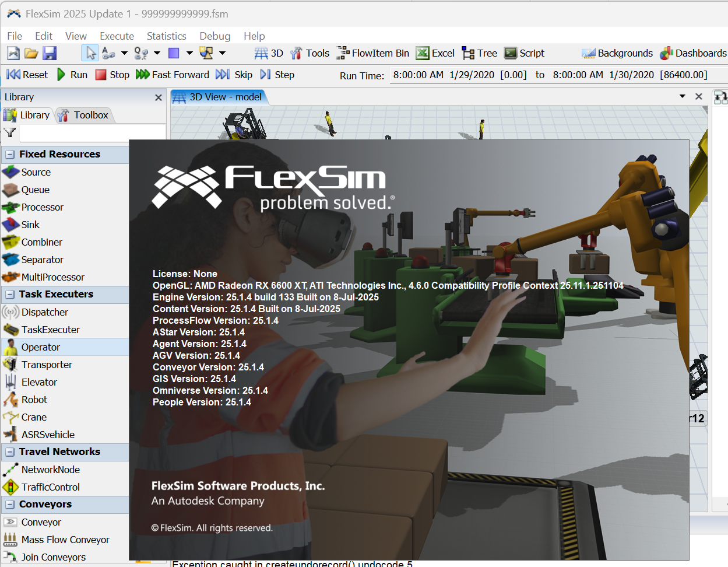The width and height of the screenshot is (728, 567).
Task: Click the library filter funnel icon
Action: coord(10,133)
